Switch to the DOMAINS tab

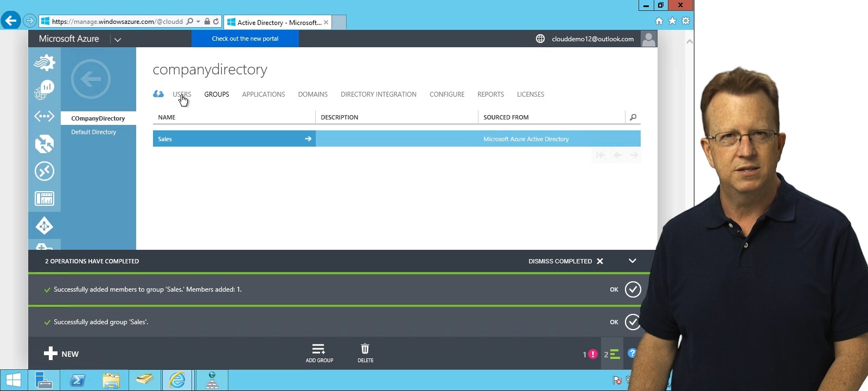313,94
